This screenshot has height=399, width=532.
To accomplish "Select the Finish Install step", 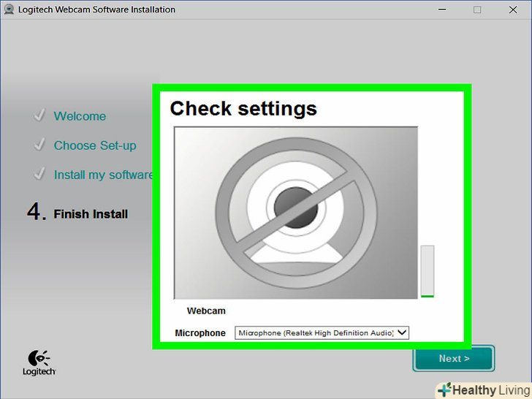I will pos(91,214).
